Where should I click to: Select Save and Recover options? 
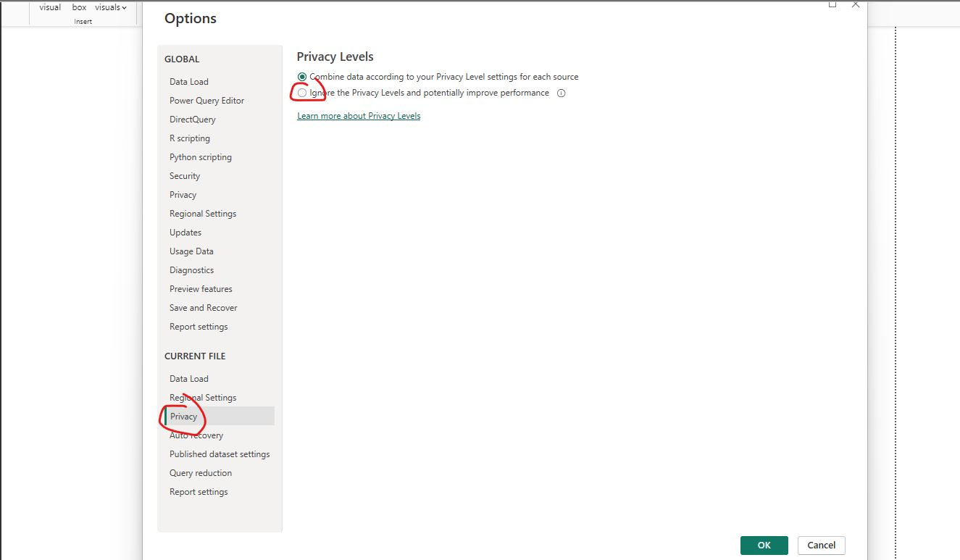click(204, 308)
